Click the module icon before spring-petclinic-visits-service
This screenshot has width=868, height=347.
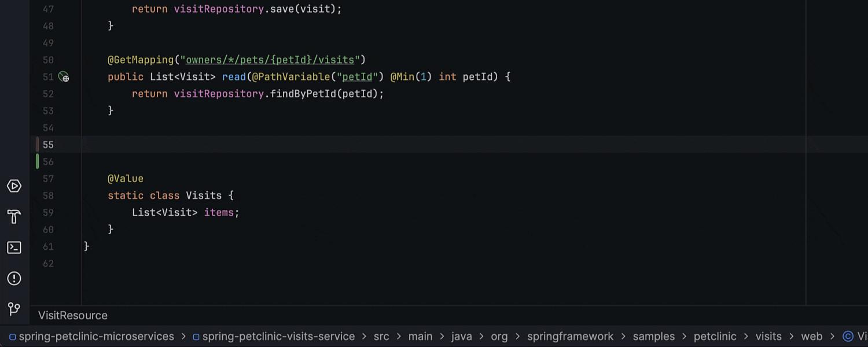click(x=196, y=336)
